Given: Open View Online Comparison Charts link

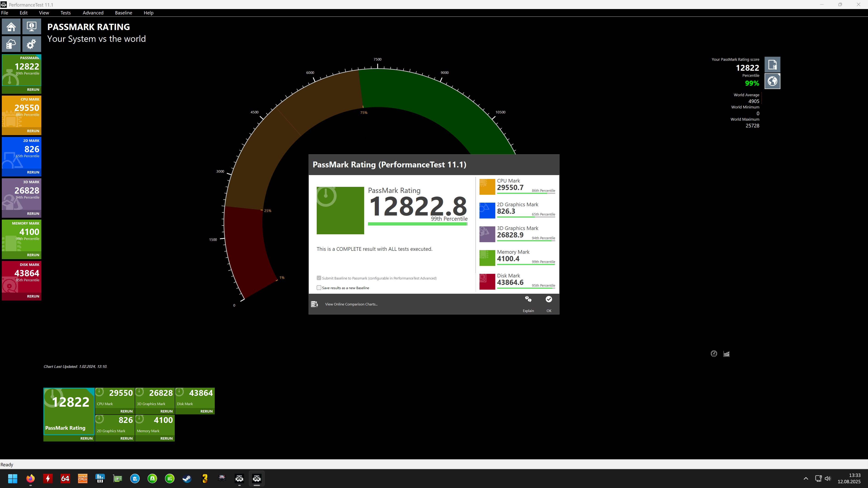Looking at the screenshot, I should [351, 304].
